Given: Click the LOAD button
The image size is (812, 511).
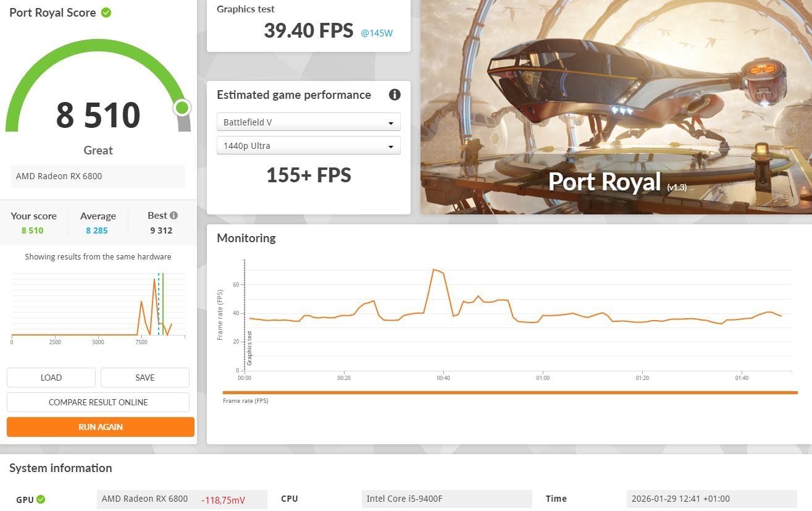Looking at the screenshot, I should (x=51, y=378).
